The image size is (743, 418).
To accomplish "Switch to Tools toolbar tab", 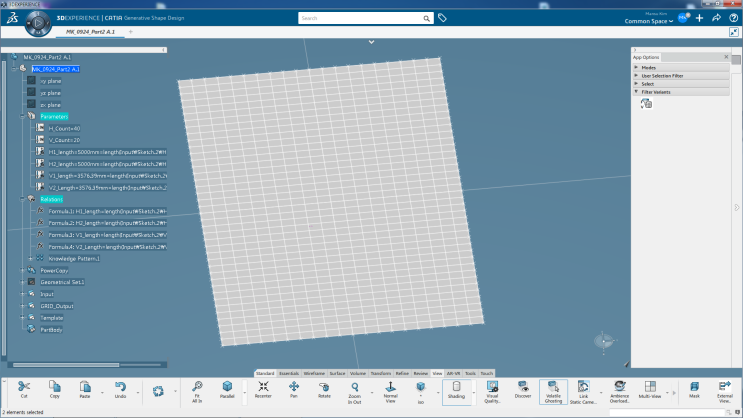I will click(470, 373).
